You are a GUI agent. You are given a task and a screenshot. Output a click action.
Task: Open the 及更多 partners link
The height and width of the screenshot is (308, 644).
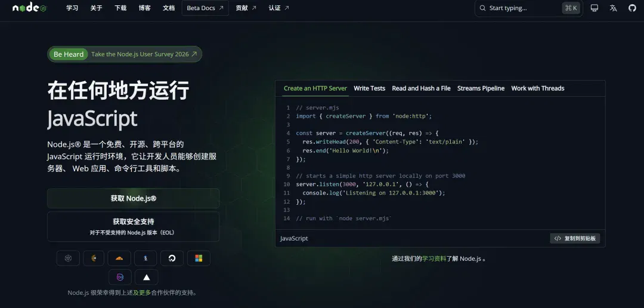coord(142,293)
